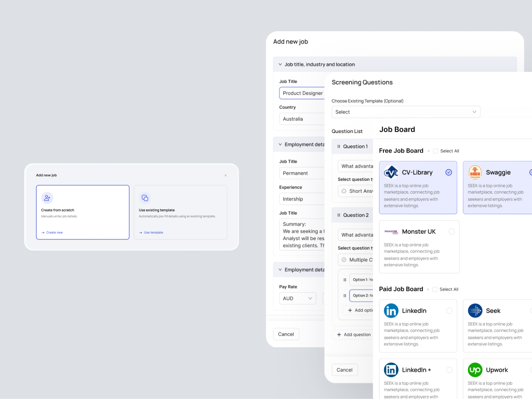
Task: Click the CV-Library logo icon
Action: click(x=391, y=172)
